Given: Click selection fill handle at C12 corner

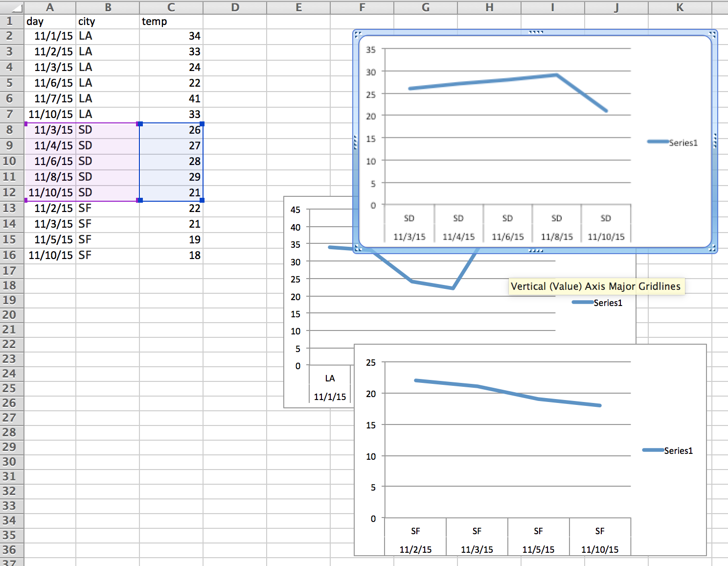Looking at the screenshot, I should tap(202, 200).
